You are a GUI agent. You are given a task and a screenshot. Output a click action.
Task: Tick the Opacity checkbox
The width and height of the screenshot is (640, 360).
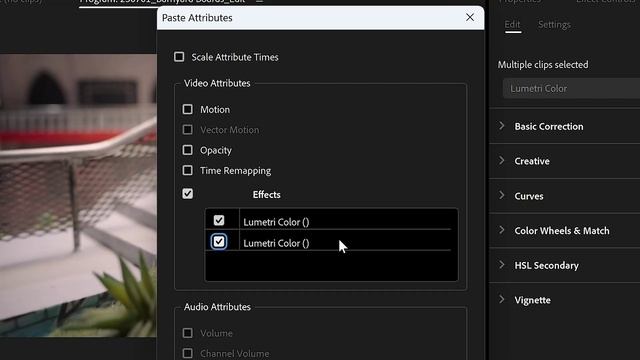[x=187, y=150]
